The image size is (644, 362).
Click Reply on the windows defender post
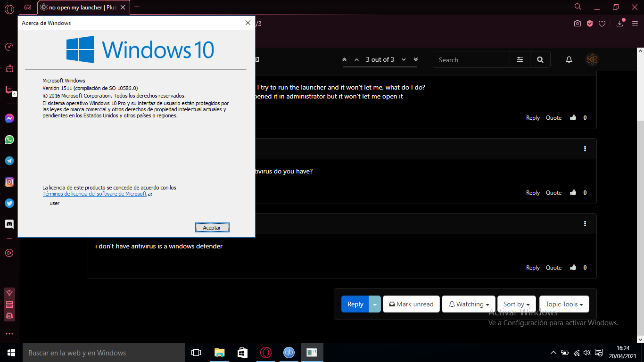point(533,268)
